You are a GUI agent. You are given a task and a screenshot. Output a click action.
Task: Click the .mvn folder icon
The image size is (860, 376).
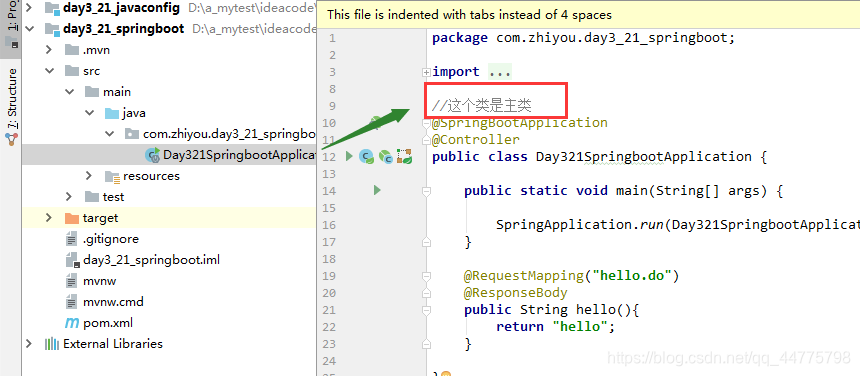72,50
